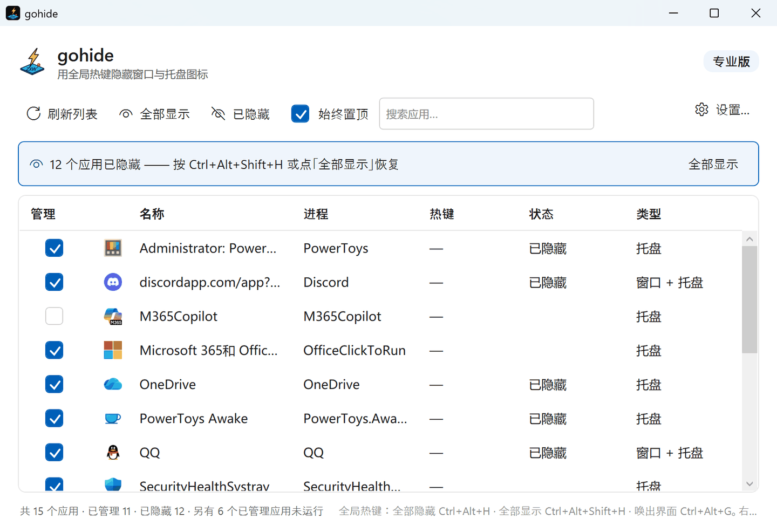Click the QQ name cell
The width and height of the screenshot is (777, 532).
[150, 452]
